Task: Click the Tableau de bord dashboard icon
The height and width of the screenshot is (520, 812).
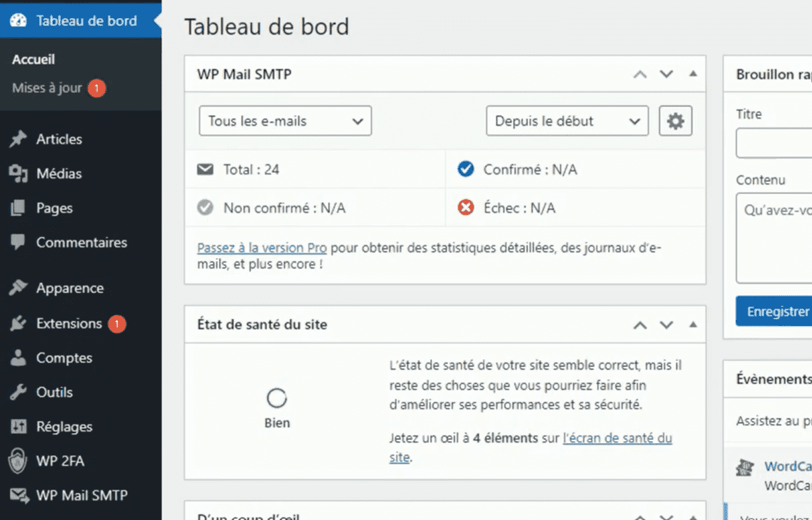Action: click(x=18, y=21)
